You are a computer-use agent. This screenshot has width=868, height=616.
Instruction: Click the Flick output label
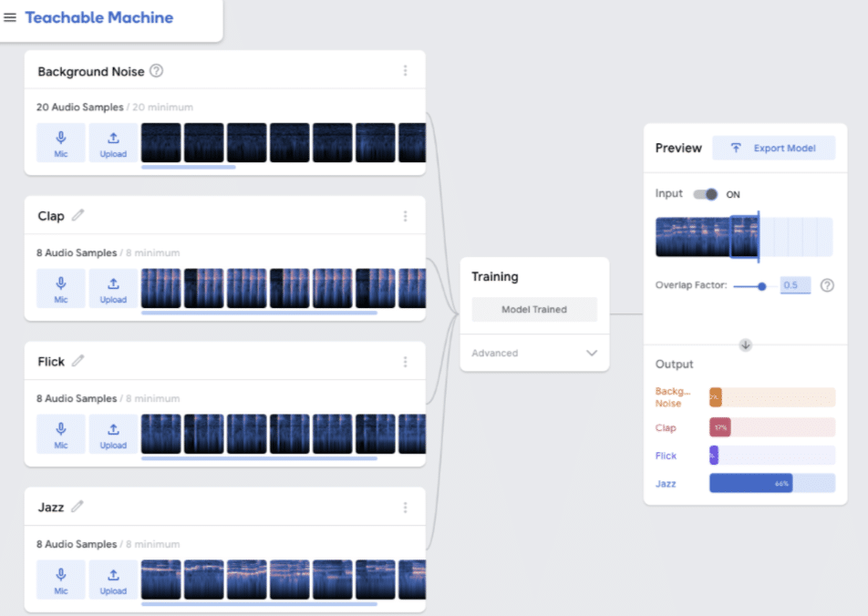666,456
